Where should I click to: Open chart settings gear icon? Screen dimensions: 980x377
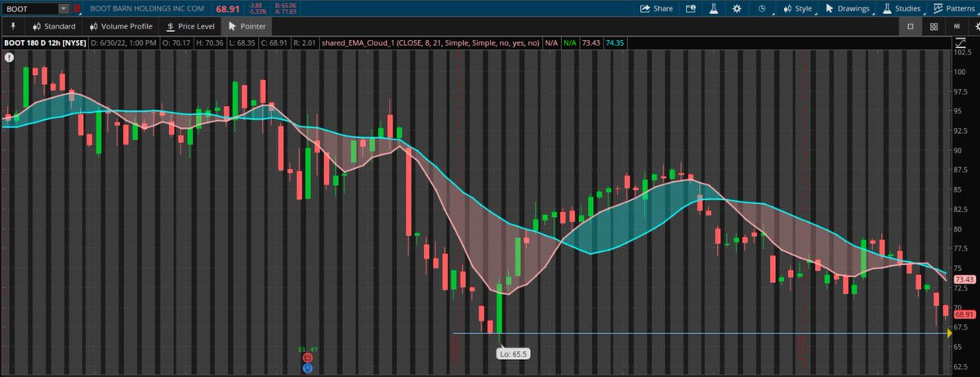[x=737, y=8]
